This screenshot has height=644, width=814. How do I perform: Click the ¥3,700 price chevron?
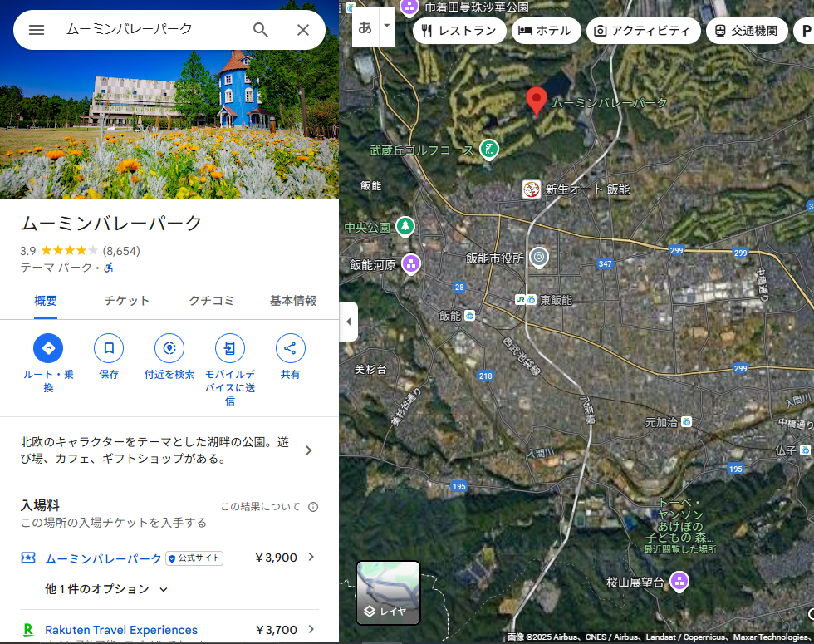[x=311, y=630]
